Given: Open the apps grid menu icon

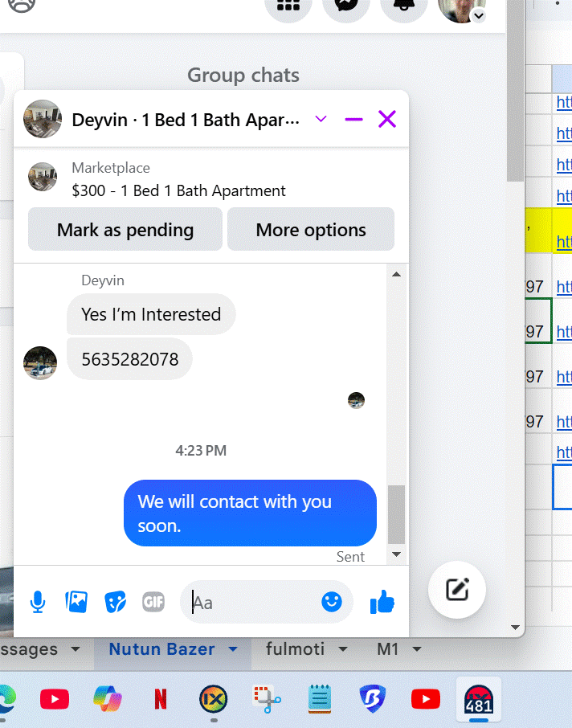Looking at the screenshot, I should [x=288, y=6].
